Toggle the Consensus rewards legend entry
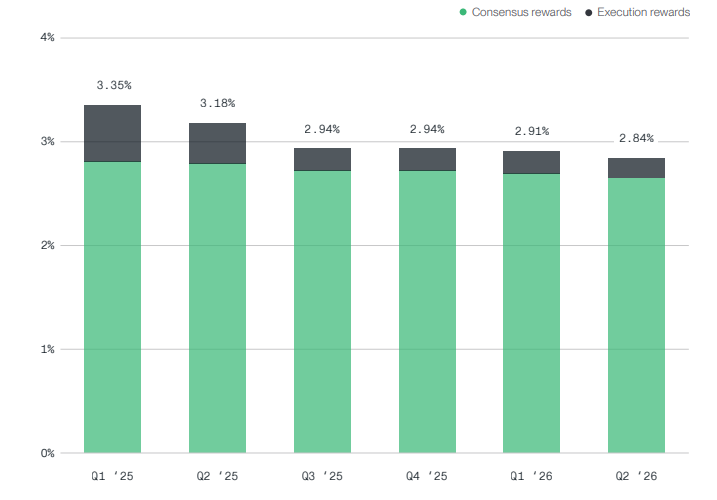The width and height of the screenshot is (717, 500). 515,12
